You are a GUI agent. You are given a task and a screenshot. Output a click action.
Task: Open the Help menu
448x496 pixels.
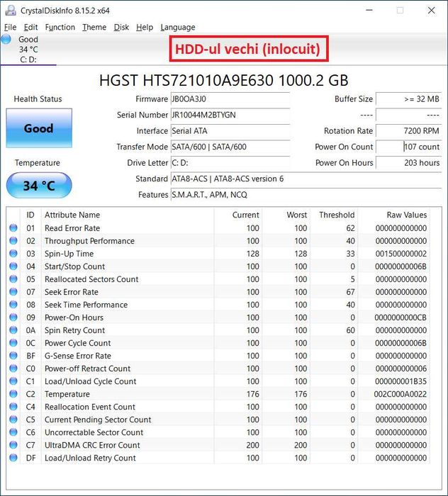pyautogui.click(x=145, y=27)
